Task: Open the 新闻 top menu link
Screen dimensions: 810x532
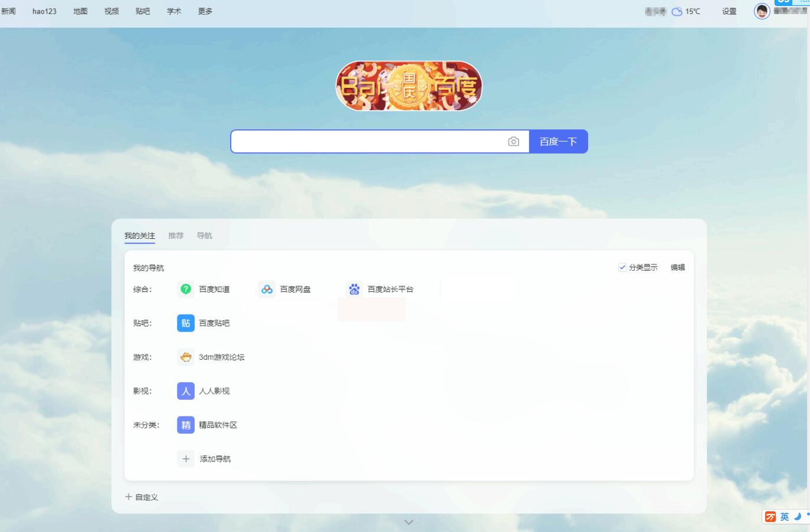Action: pos(8,11)
